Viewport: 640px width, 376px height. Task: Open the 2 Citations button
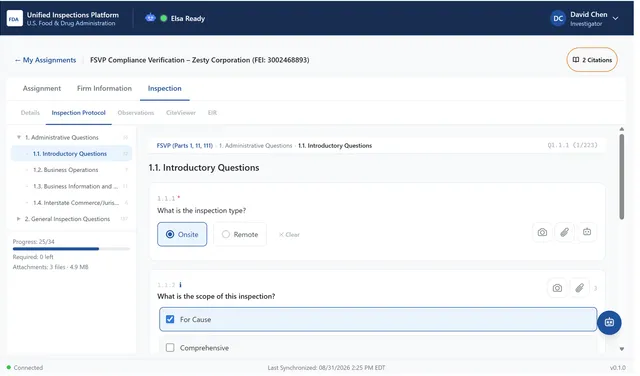tap(592, 60)
